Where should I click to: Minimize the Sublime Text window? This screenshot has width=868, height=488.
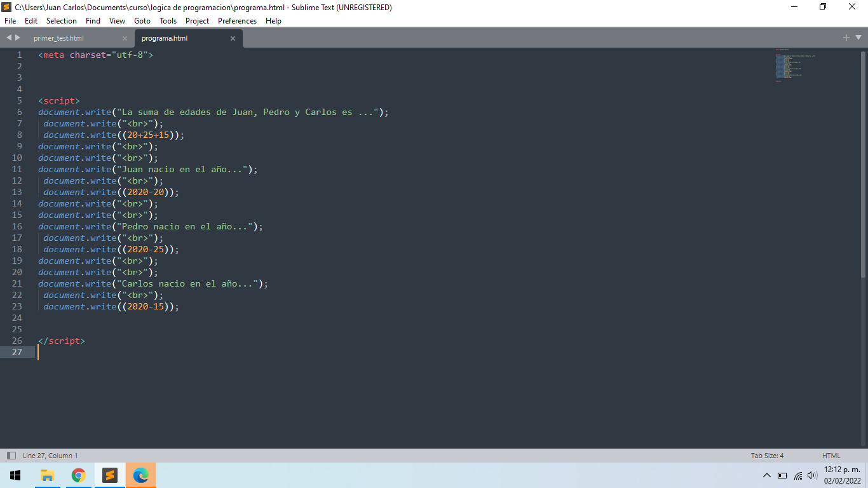(794, 7)
